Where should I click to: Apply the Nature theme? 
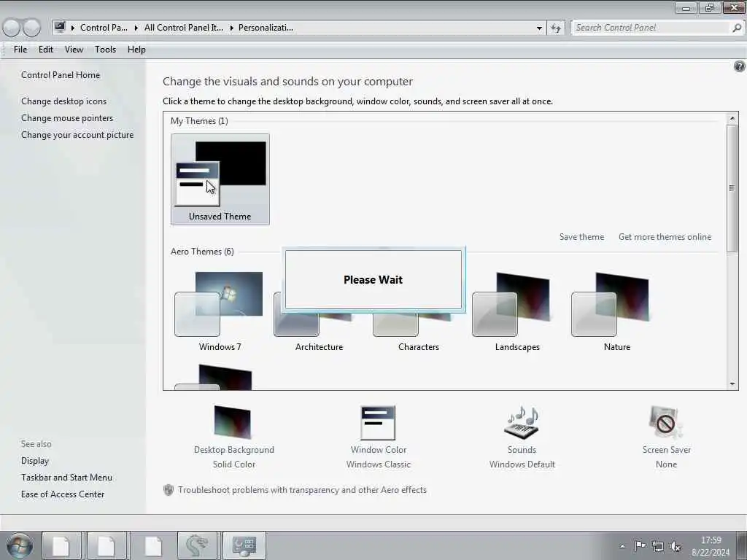pyautogui.click(x=616, y=312)
